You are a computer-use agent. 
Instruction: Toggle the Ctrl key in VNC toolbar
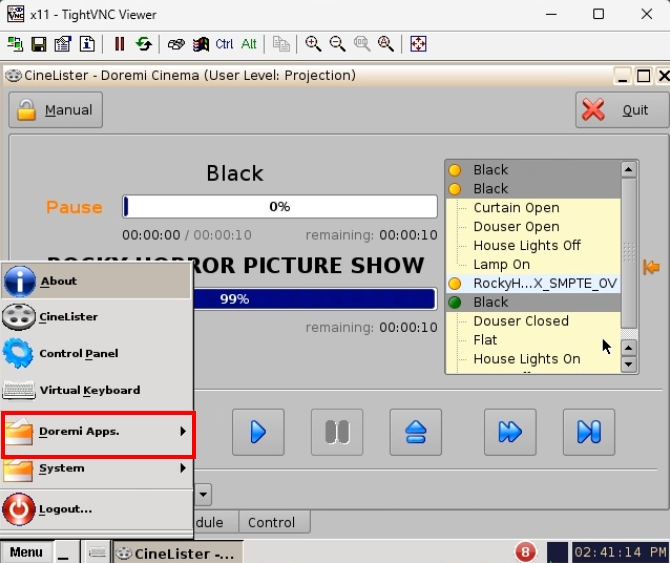point(224,44)
